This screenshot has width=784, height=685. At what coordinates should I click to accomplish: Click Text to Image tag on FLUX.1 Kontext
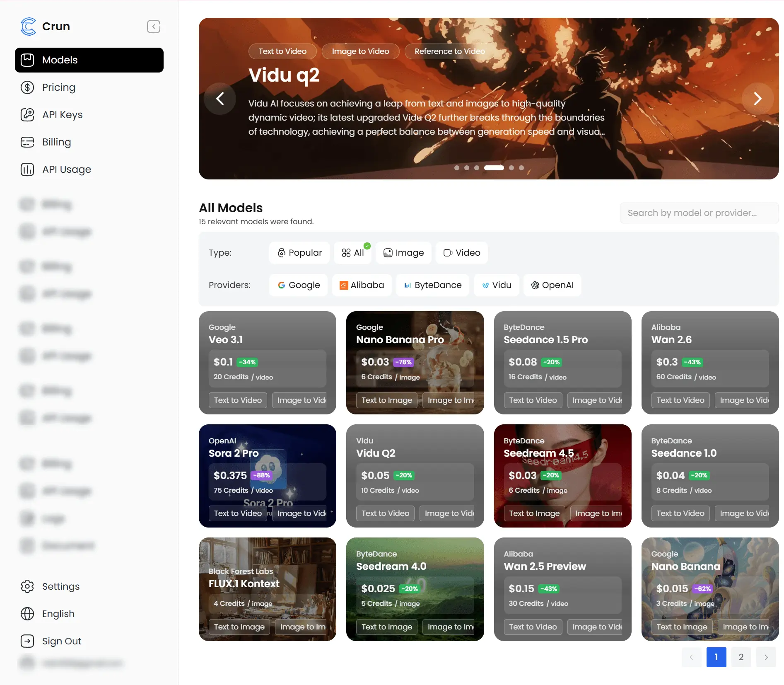pyautogui.click(x=239, y=627)
